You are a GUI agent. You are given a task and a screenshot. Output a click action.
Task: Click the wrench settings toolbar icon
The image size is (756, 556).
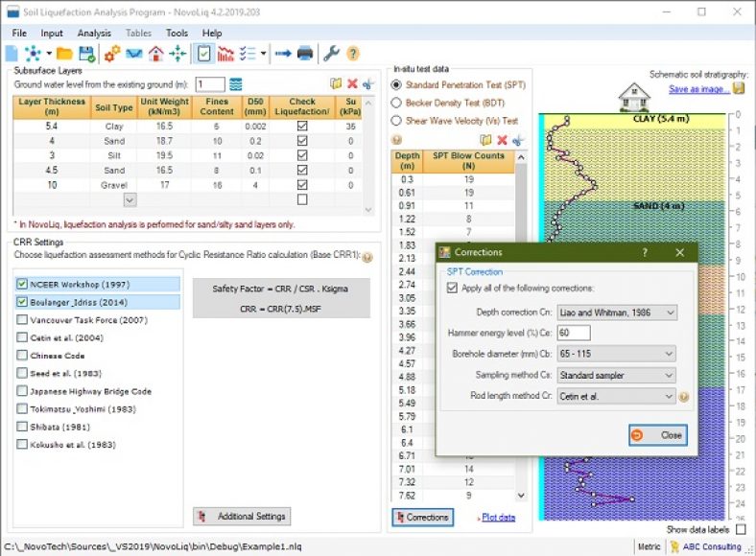tap(331, 54)
